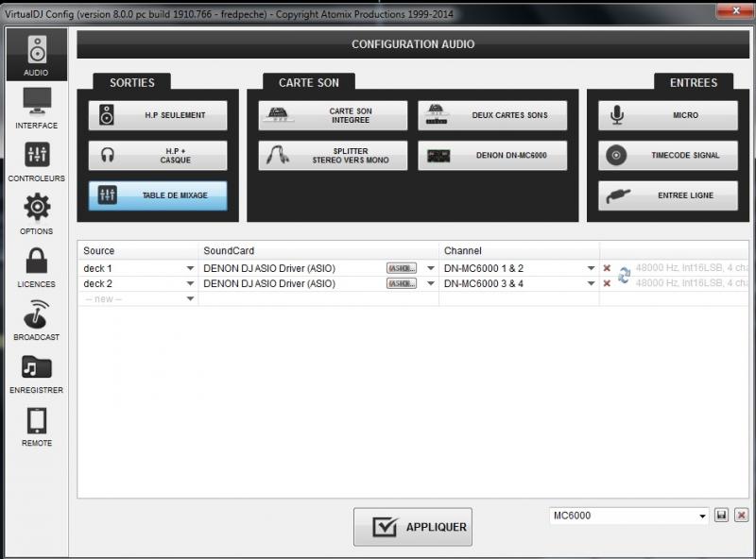756x559 pixels.
Task: Open ASIO settings for deck 2 row
Action: (401, 283)
